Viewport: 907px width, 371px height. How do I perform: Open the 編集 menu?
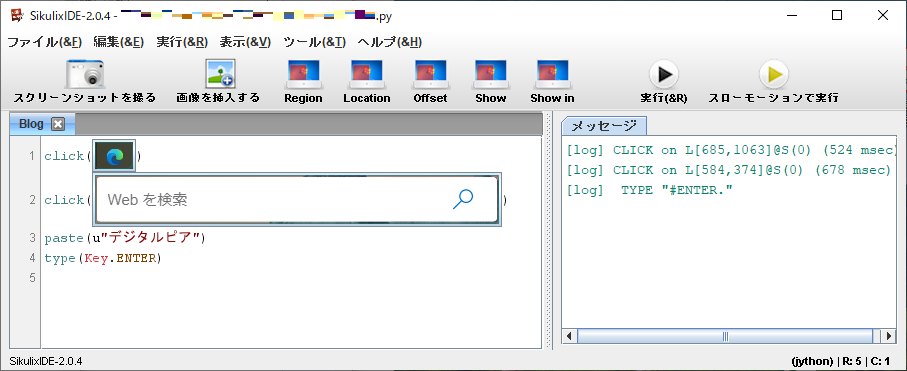tap(119, 42)
